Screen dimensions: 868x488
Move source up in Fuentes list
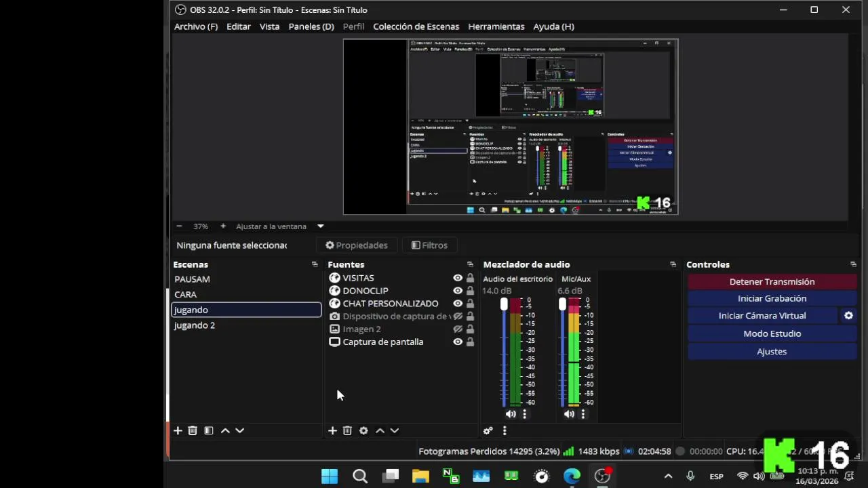click(380, 430)
